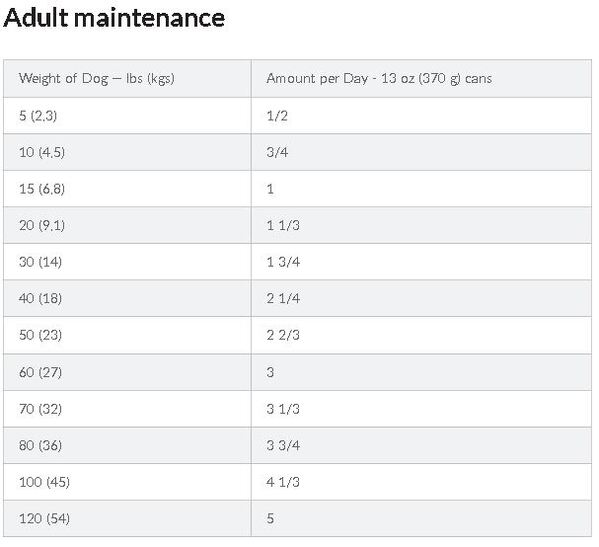Select the 10 (4.5) weight cell
The image size is (599, 547).
[127, 152]
